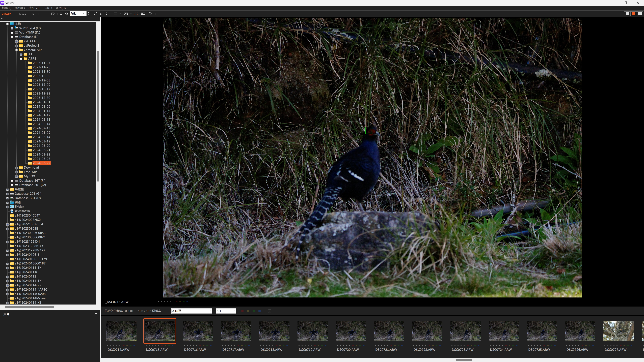
Task: Filter by blue color label
Action: tap(259, 311)
